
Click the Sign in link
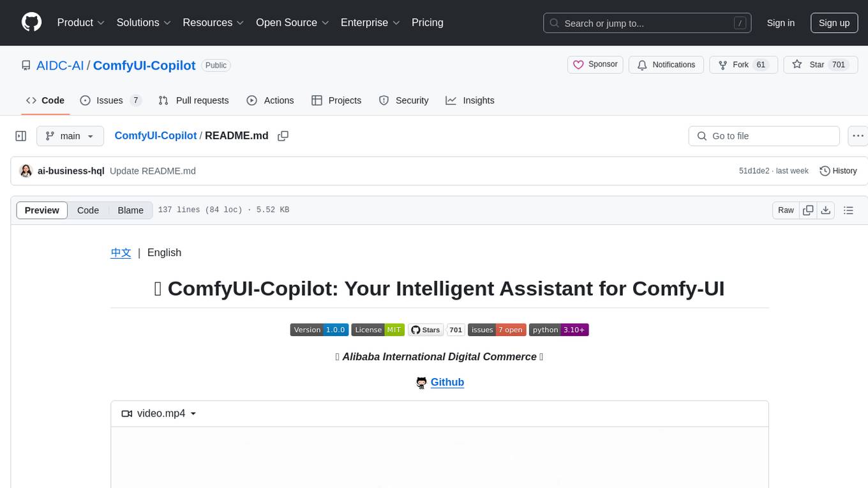pos(781,23)
